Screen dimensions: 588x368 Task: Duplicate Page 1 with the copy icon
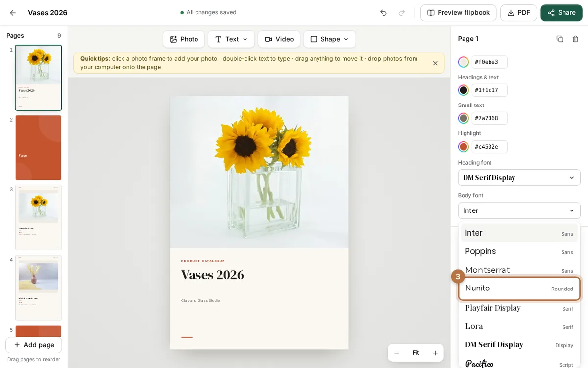point(560,39)
